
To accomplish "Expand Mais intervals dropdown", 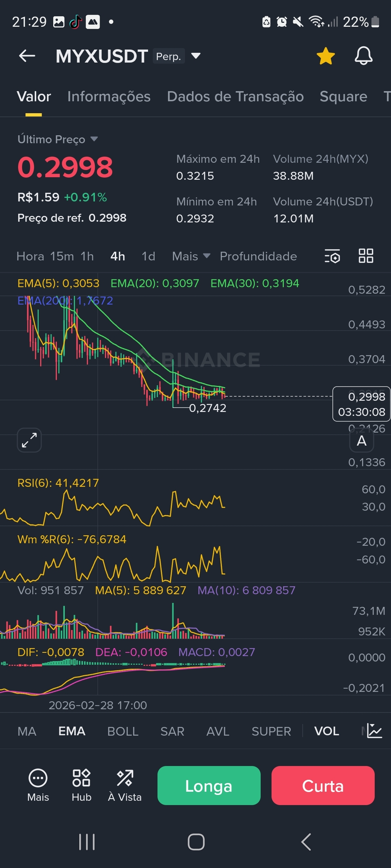I will pos(191,256).
